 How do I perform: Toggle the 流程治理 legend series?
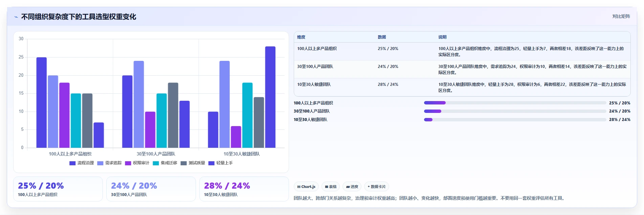[82, 163]
